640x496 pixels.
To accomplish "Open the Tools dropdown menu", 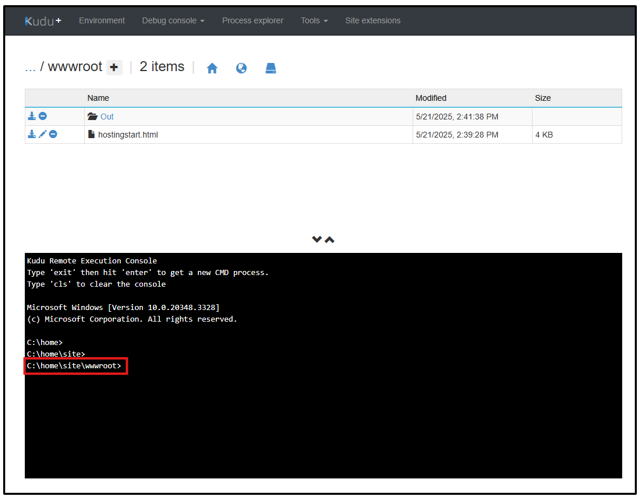I will coord(314,20).
